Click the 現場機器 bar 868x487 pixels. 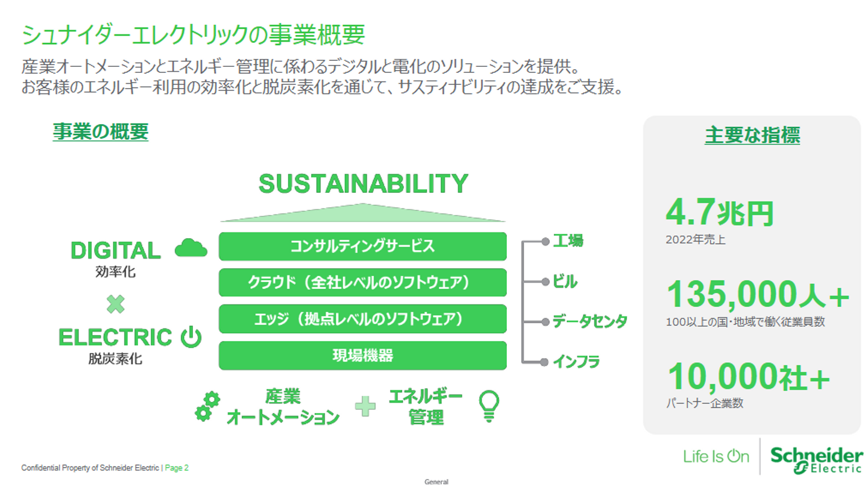[362, 356]
